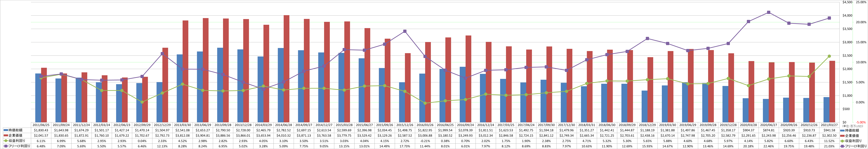Image resolution: width=868 pixels, height=149 pixels.
Task: Click the 12.13% free CF yield cell
Action: [162, 146]
